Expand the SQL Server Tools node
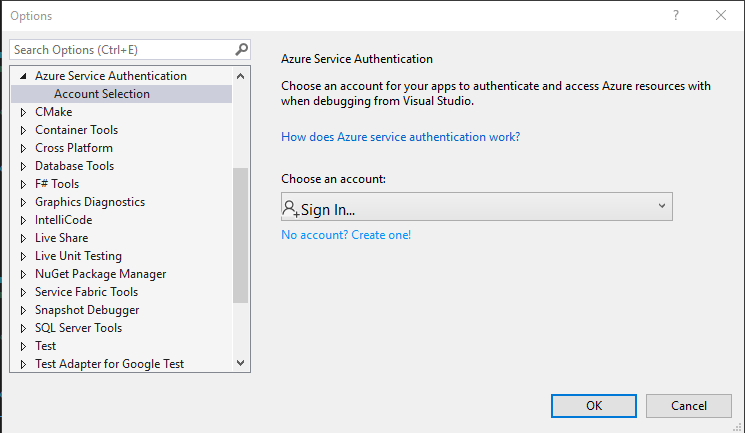745x433 pixels. [x=23, y=328]
